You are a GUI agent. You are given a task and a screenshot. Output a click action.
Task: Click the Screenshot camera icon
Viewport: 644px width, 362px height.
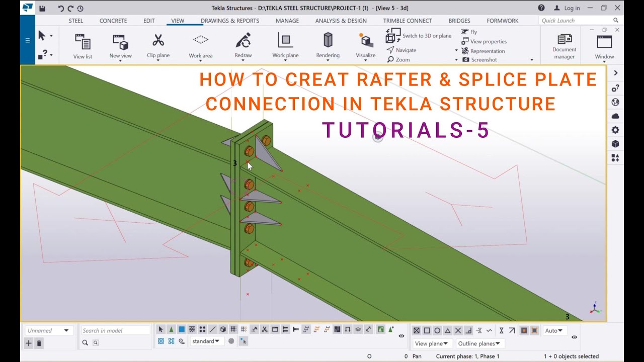click(465, 60)
